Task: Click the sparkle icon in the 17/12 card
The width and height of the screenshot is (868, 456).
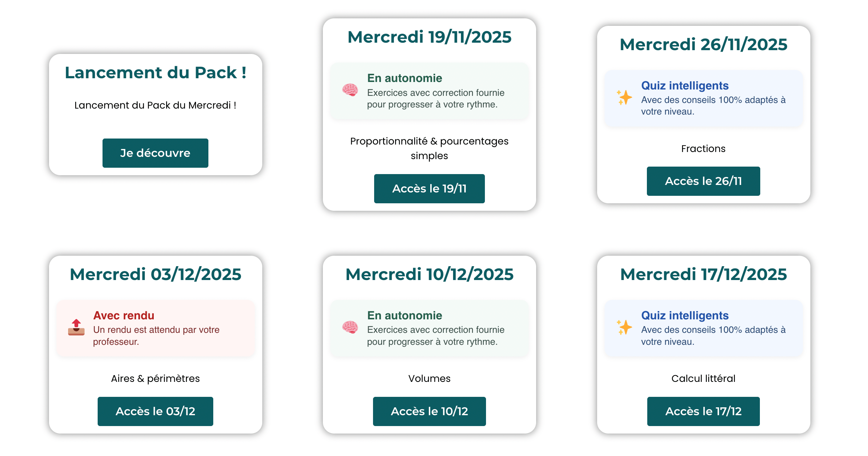Action: coord(624,327)
